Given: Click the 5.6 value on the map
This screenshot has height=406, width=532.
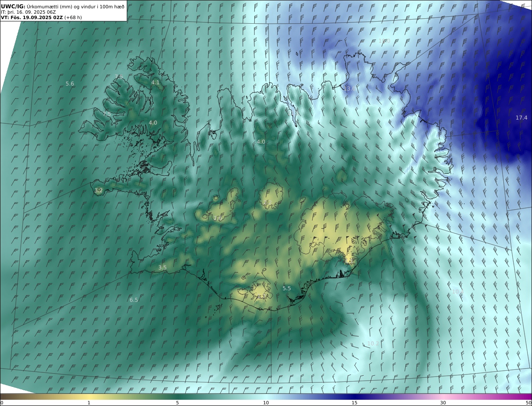Looking at the screenshot, I should (70, 84).
